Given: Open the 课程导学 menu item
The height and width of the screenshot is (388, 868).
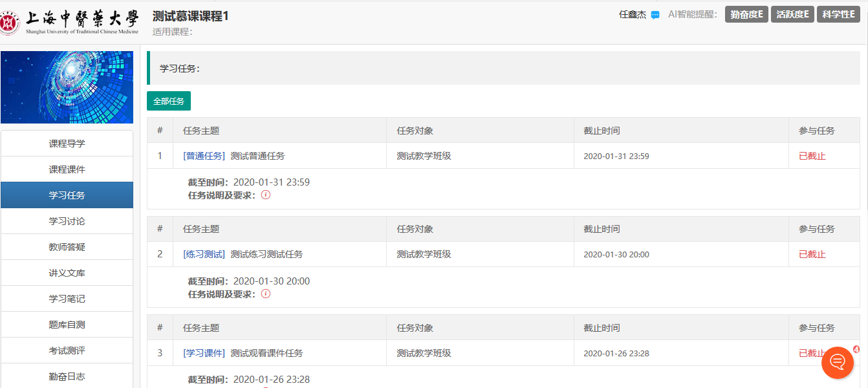Looking at the screenshot, I should point(67,144).
